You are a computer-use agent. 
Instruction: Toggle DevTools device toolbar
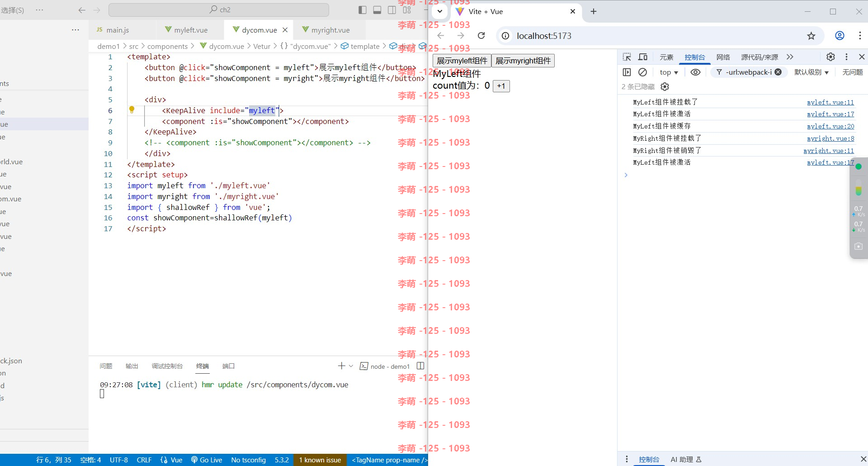tap(643, 57)
